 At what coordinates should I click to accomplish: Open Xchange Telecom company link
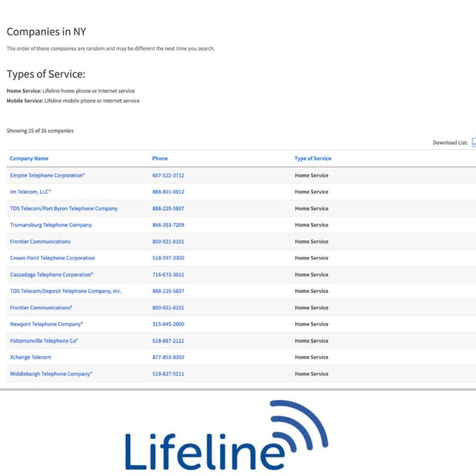30,357
